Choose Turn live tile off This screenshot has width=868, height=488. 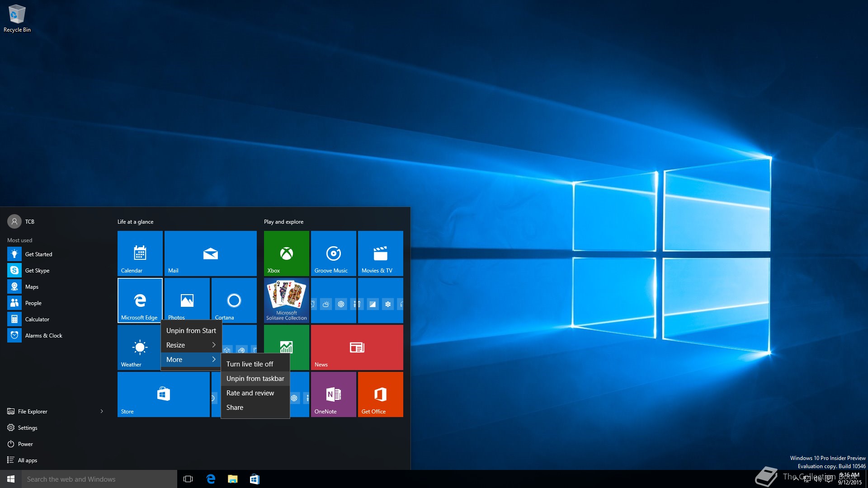[x=255, y=364]
